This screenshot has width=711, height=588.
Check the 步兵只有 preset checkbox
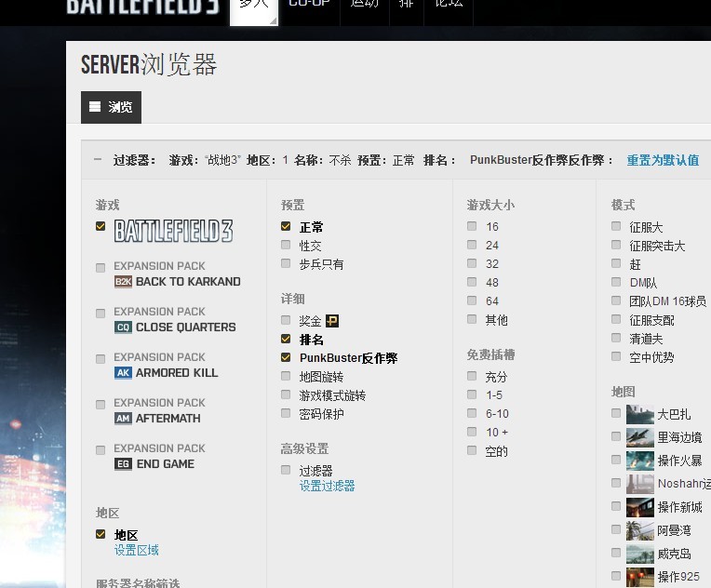coord(286,263)
